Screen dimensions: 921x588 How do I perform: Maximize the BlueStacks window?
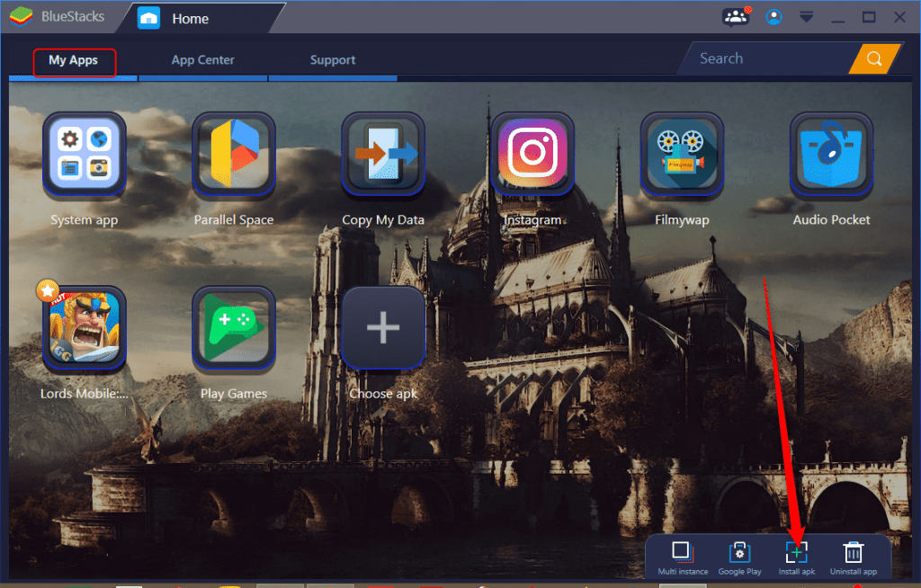869,17
